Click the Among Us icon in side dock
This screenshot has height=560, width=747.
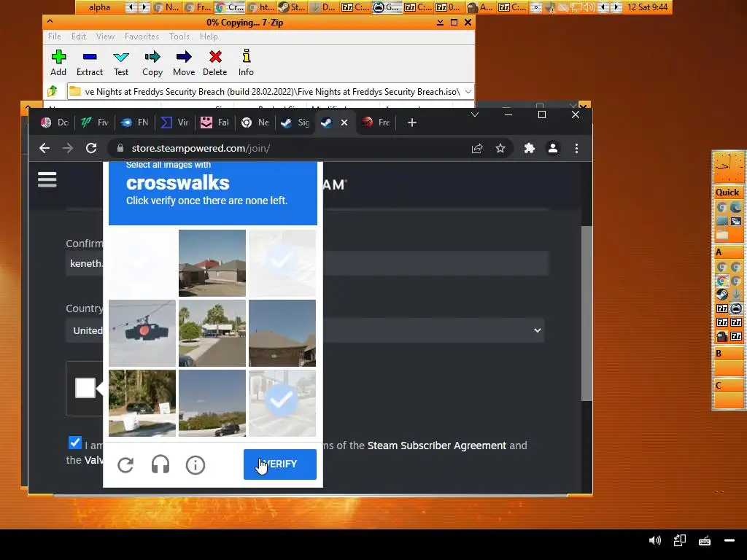[721, 336]
